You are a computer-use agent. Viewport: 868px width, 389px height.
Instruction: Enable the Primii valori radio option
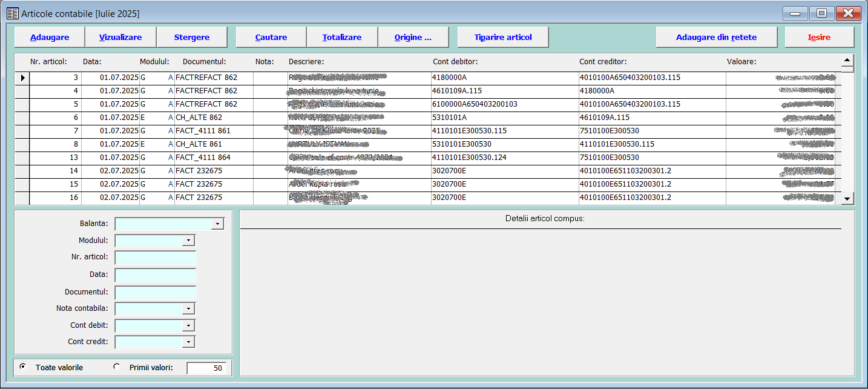coord(117,367)
